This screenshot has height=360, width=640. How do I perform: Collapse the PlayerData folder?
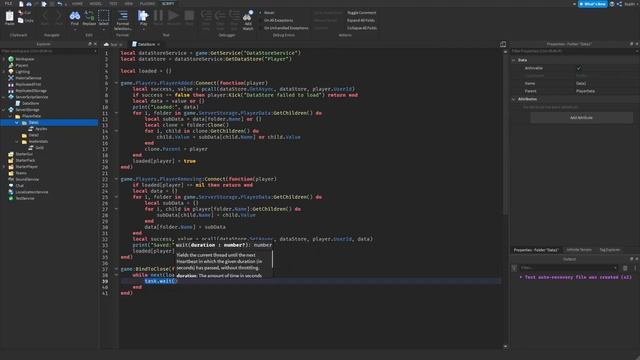[x=10, y=116]
